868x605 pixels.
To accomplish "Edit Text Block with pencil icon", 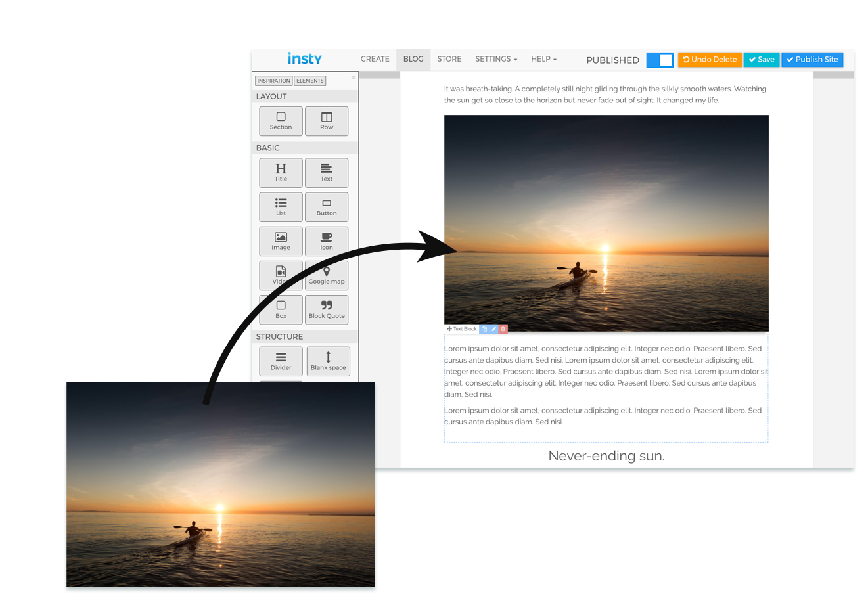I will tap(494, 329).
